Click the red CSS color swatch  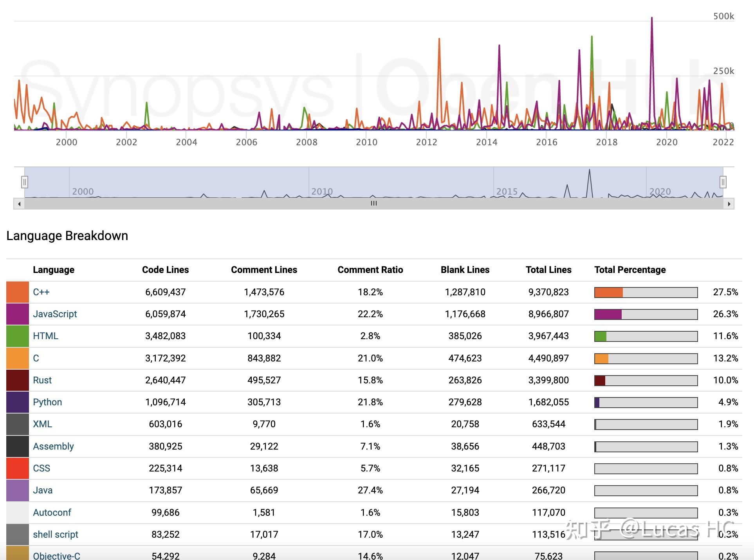(18, 468)
